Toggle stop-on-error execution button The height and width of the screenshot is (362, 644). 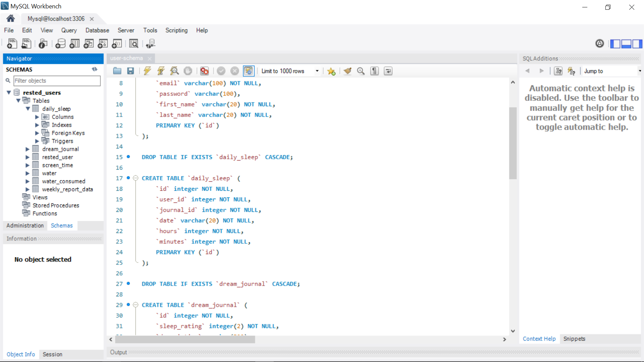coord(204,71)
